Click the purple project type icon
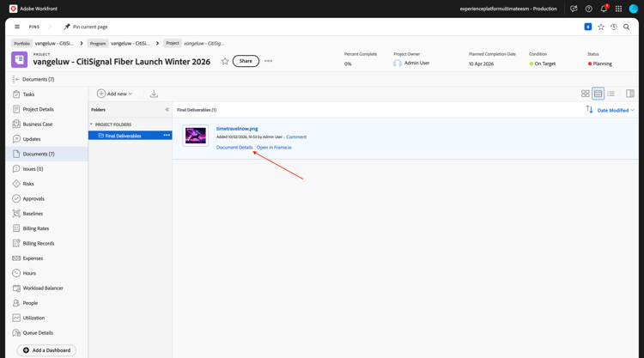644x358 pixels. [19, 59]
